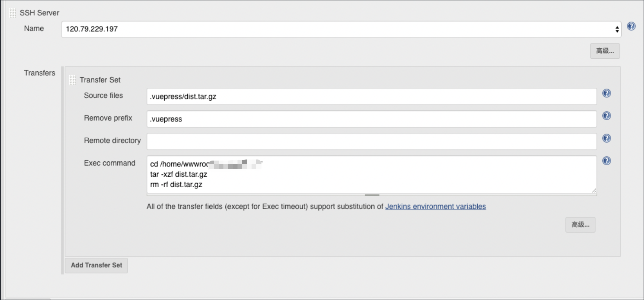Click the Exec command resize corner grip
Screen dimensions: 644x300
[594, 191]
